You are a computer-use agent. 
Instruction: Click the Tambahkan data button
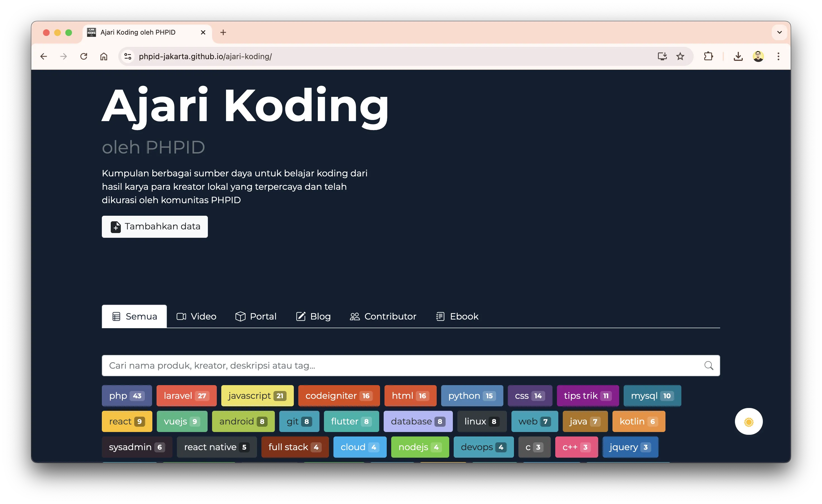pos(155,227)
